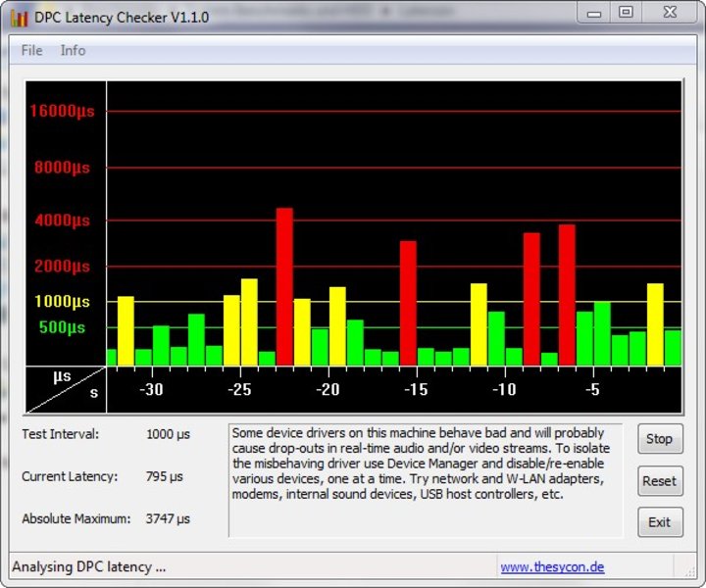
Task: Click the DPC Latency Checker title bar icon
Action: coord(20,18)
